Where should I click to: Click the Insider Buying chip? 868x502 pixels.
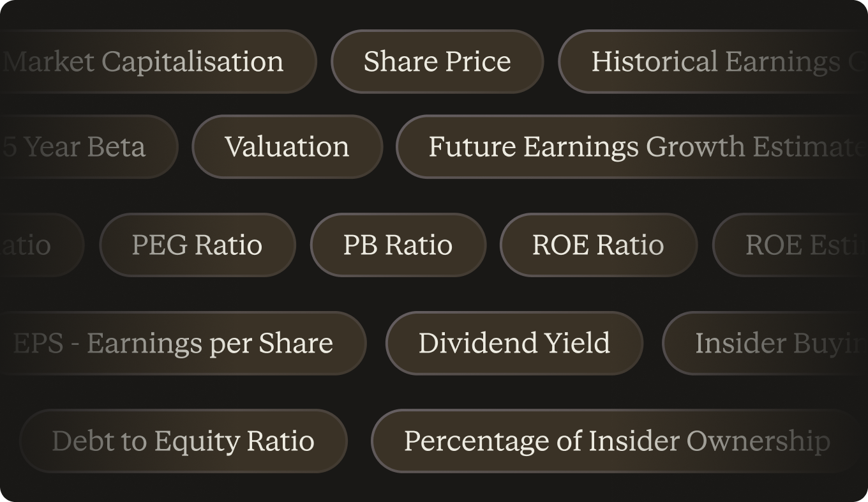tap(766, 344)
